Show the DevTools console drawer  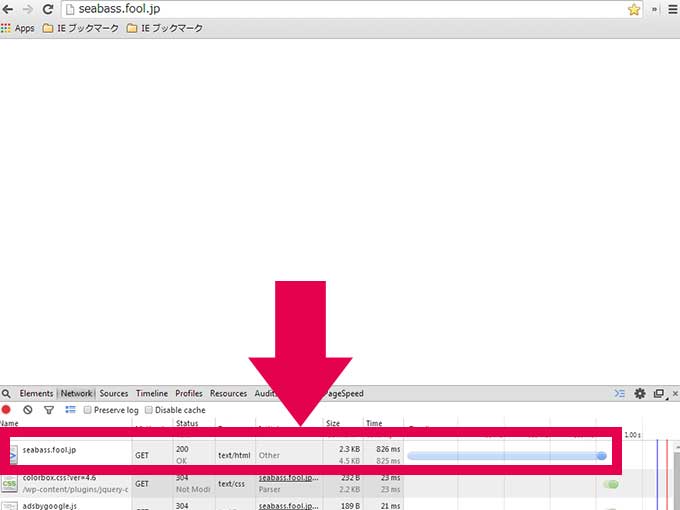620,394
